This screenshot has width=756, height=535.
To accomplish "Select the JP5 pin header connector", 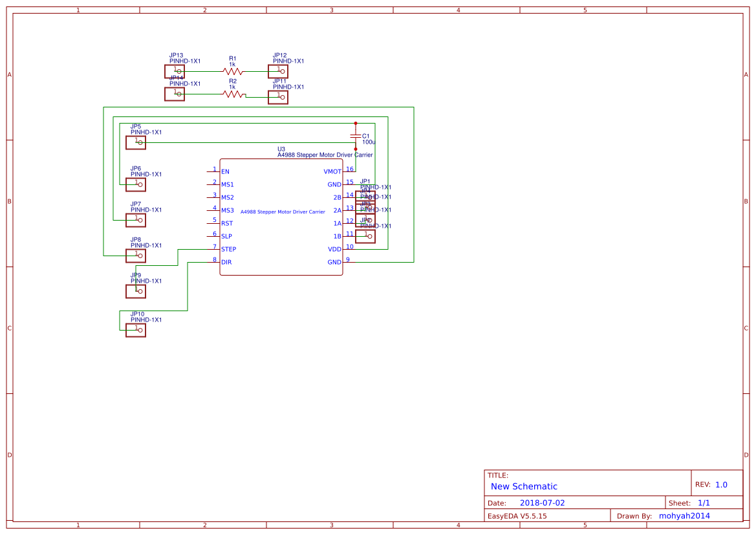I will 136,142.
